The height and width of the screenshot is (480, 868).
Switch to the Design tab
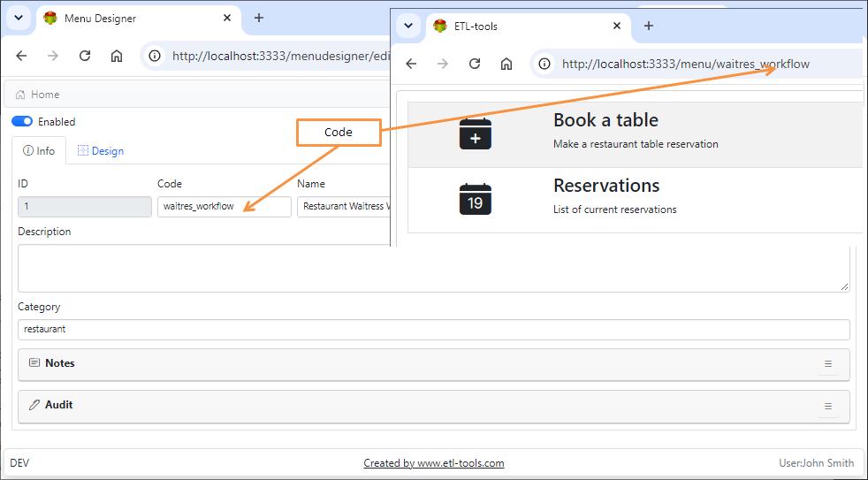click(x=101, y=150)
